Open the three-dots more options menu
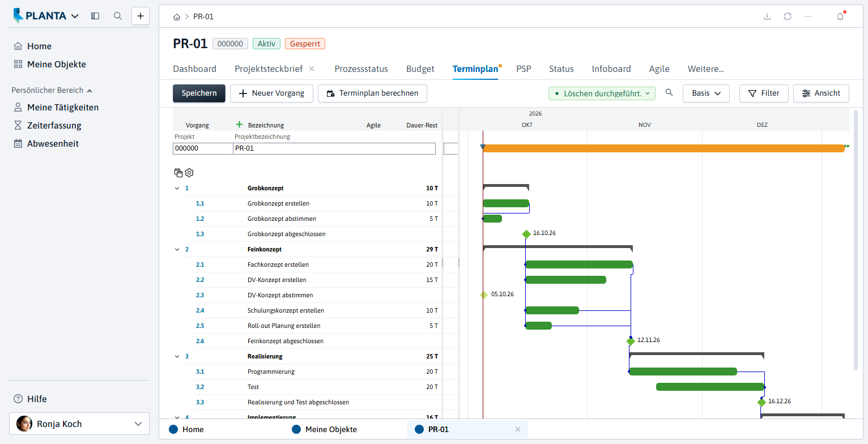 click(808, 16)
